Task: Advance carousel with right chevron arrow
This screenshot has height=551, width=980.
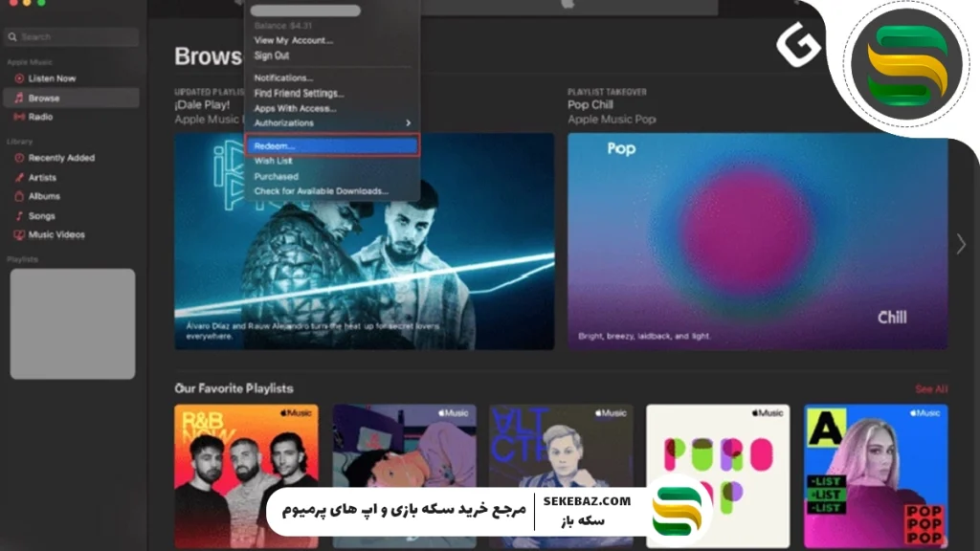Action: (961, 244)
